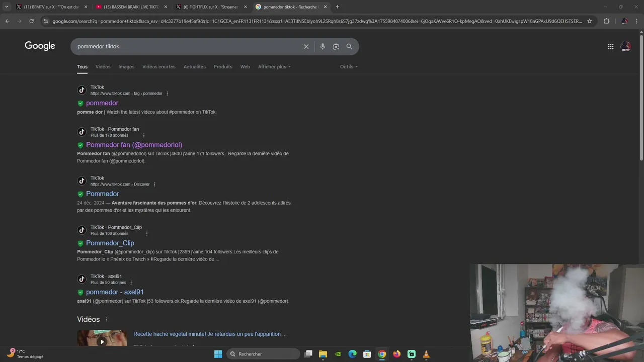The width and height of the screenshot is (644, 362).
Task: Launch File Explorer from the taskbar
Action: [323, 354]
